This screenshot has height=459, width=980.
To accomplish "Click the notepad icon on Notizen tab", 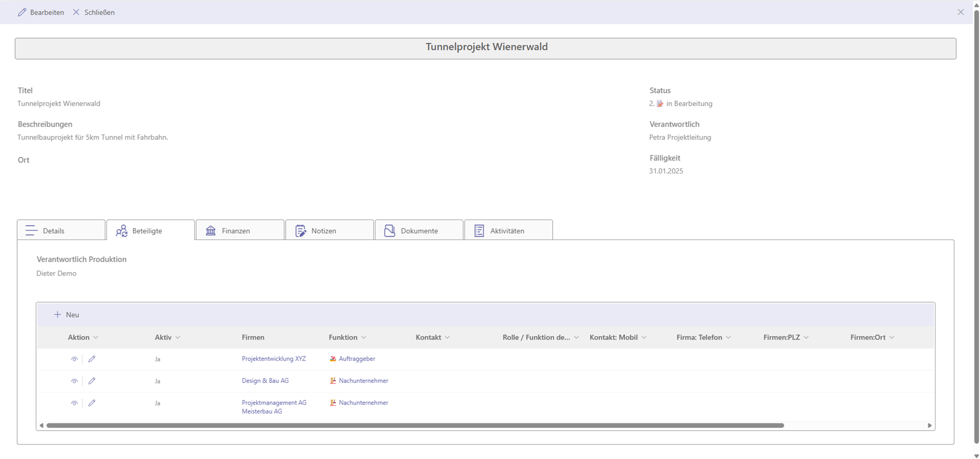I will (300, 231).
